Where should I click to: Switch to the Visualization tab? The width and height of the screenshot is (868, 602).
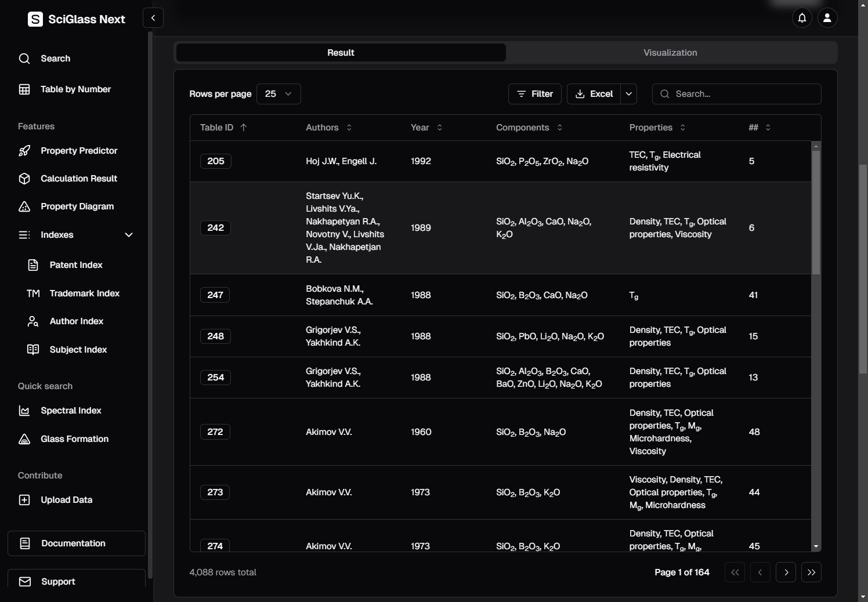click(x=670, y=53)
